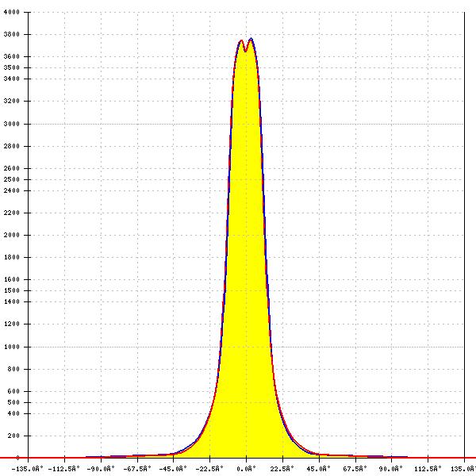Select the 500 y-axis value
The height and width of the screenshot is (476, 476).
pyautogui.click(x=13, y=402)
